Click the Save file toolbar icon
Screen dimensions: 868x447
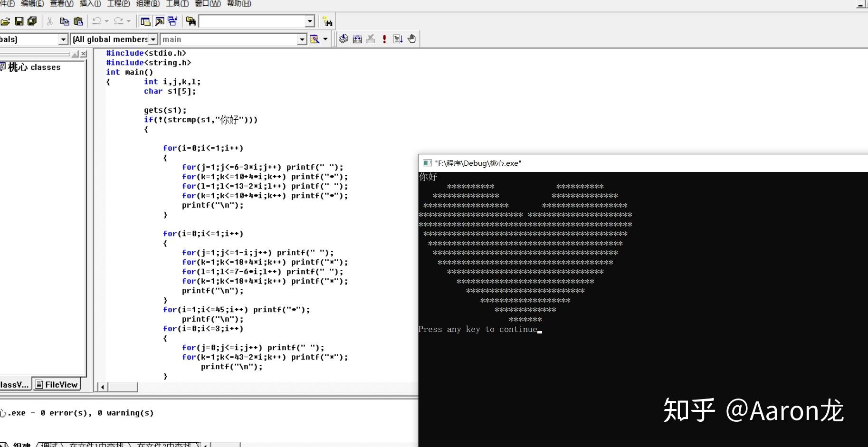(19, 21)
